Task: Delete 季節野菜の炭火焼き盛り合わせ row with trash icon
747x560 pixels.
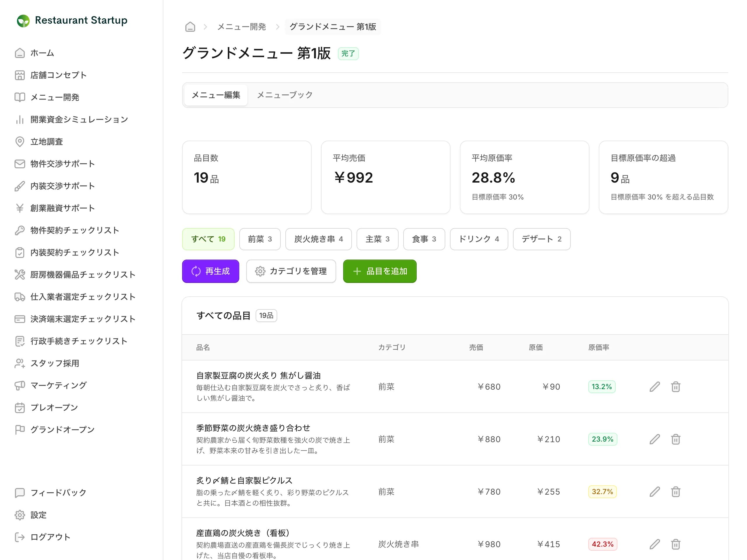Action: point(676,439)
